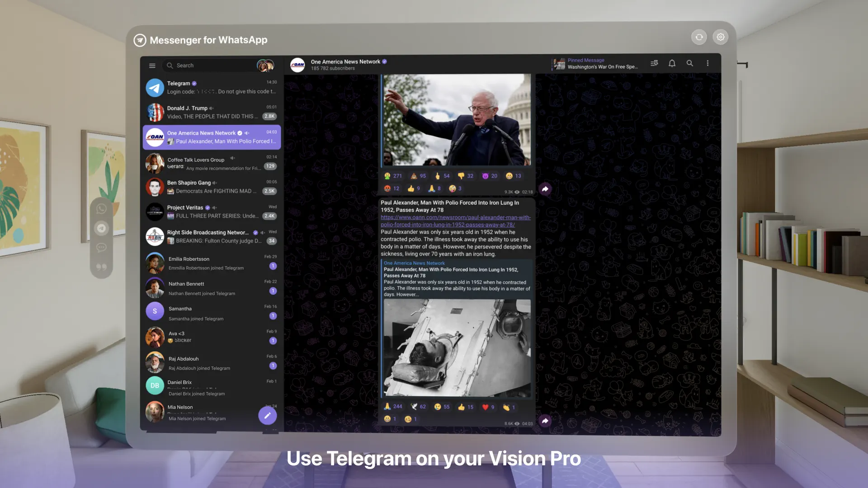This screenshot has height=488, width=868.
Task: Mute channel notifications via the bell icon
Action: pos(672,63)
